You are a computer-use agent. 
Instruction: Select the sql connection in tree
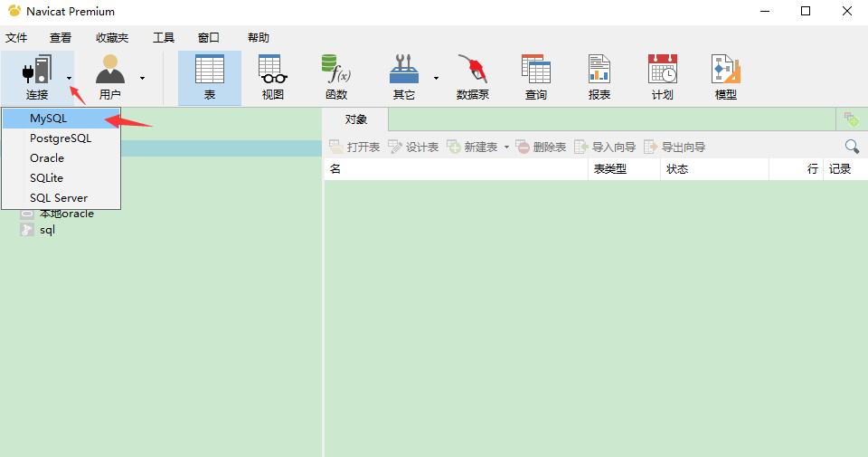[47, 230]
